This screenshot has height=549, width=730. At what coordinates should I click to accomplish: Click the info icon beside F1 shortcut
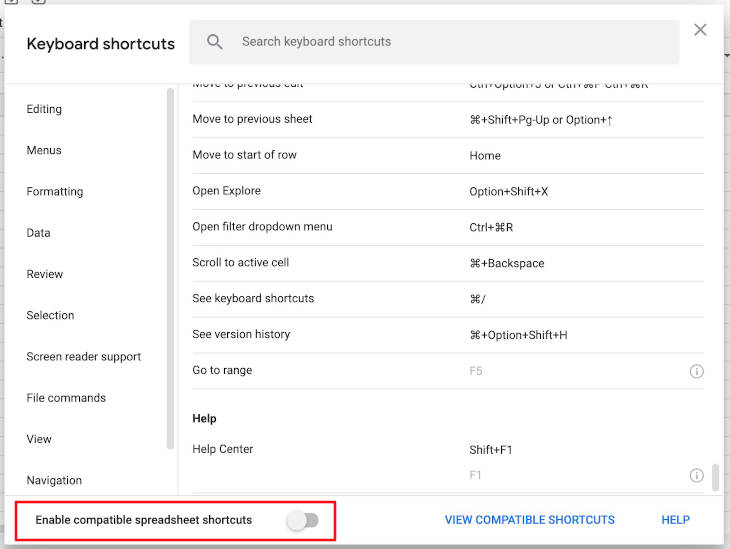click(696, 475)
